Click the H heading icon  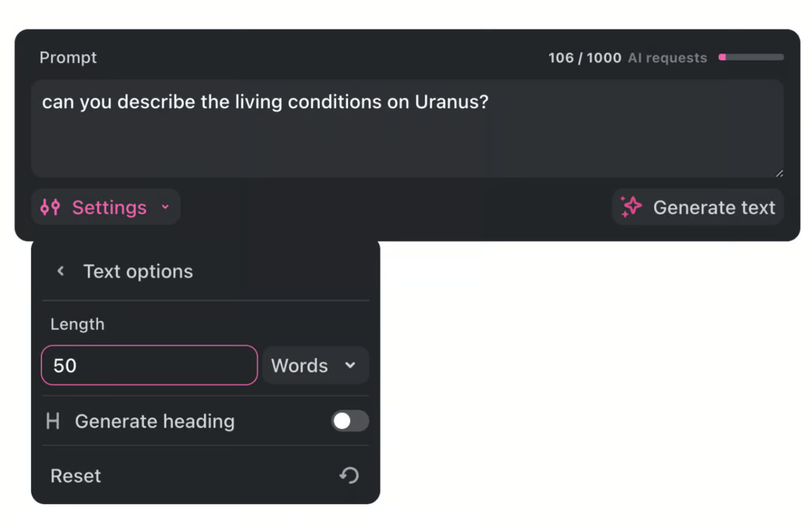[x=53, y=422]
